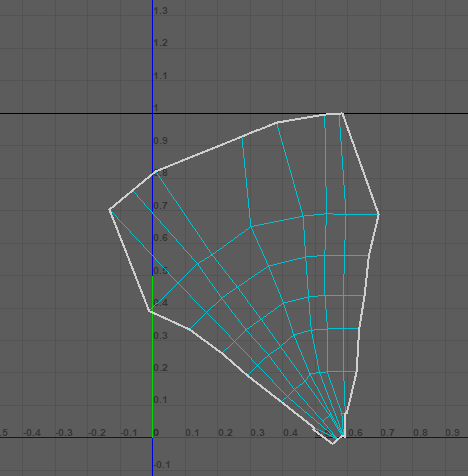Click the vertical axis 0.2 label
The width and height of the screenshot is (468, 476).
click(161, 368)
